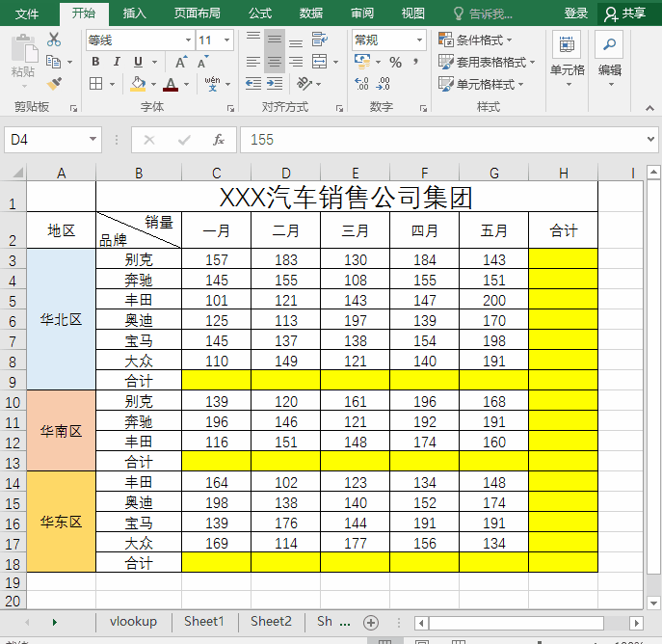Viewport: 662px width, 644px height.
Task: Toggle Underline formatting
Action: tap(138, 62)
